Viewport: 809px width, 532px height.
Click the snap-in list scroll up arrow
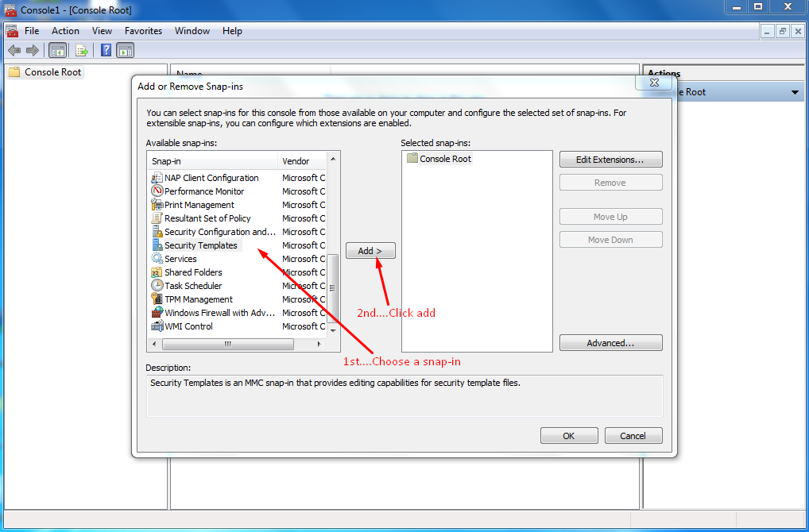pos(333,158)
